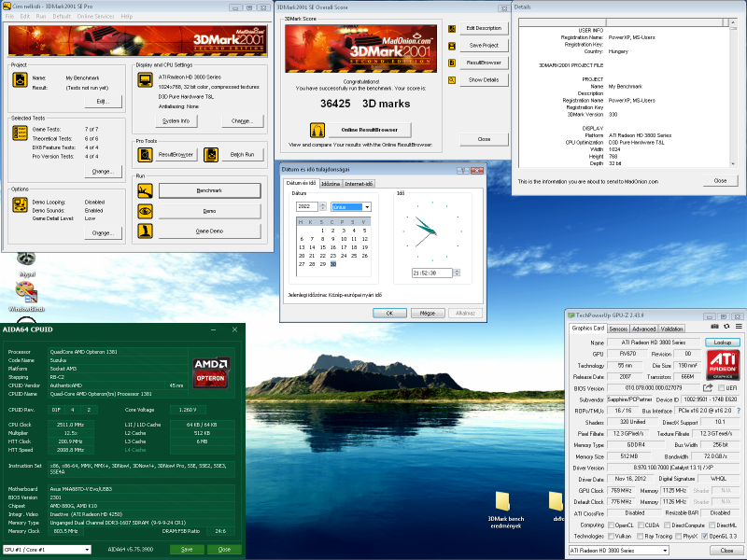This screenshot has width=747, height=560.
Task: Click the AMD Opteron logo in AIDA64 CPUID
Action: (211, 372)
